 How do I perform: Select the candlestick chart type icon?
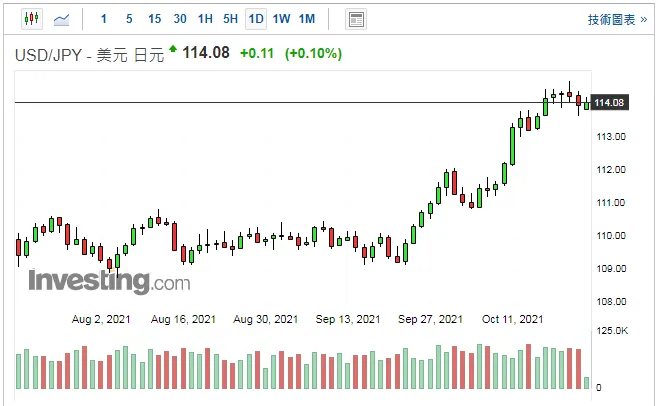[x=32, y=19]
